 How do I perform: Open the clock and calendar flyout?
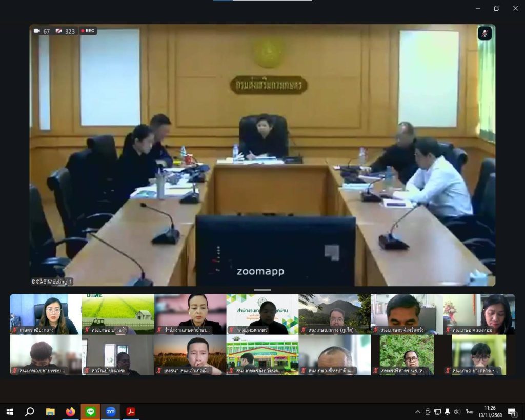(x=490, y=412)
